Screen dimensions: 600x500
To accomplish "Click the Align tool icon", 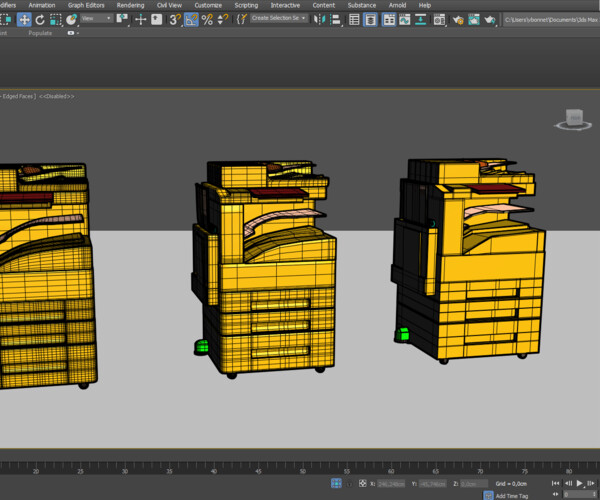I will pos(335,20).
